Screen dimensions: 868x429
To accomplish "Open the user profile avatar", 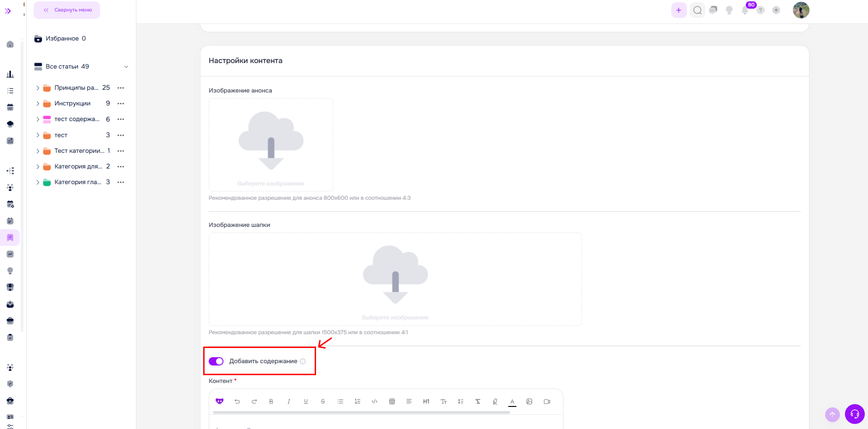I will pyautogui.click(x=801, y=10).
